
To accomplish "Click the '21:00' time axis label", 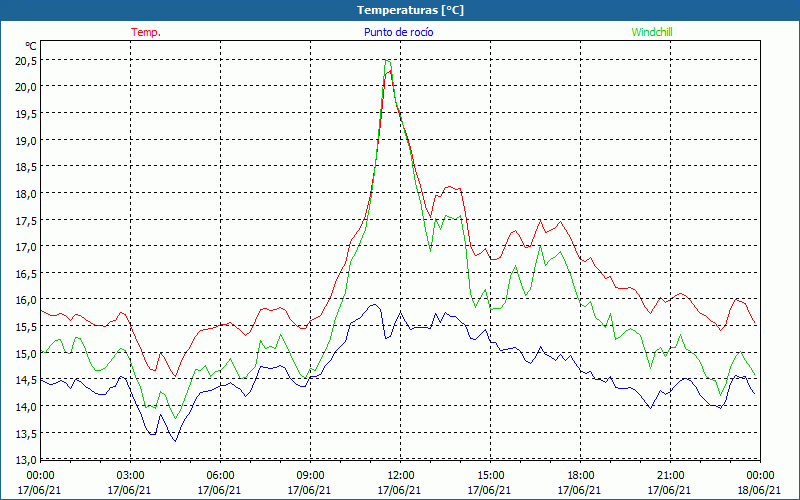I will 670,475.
